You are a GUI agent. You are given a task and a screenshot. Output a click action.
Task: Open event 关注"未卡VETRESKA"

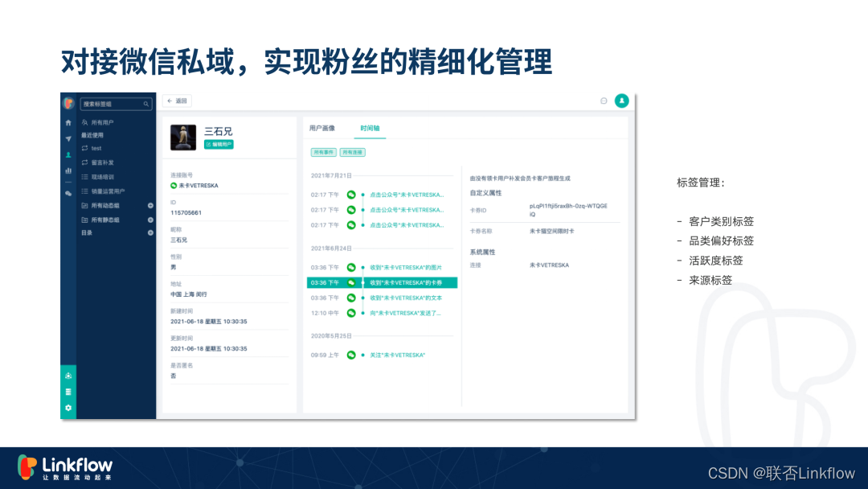tap(398, 355)
